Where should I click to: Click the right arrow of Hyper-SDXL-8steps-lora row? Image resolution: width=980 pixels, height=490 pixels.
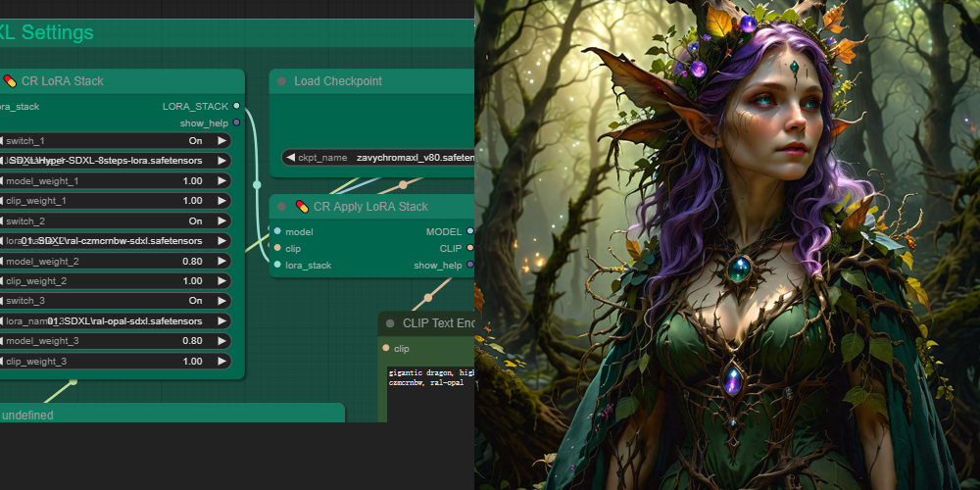(x=221, y=161)
